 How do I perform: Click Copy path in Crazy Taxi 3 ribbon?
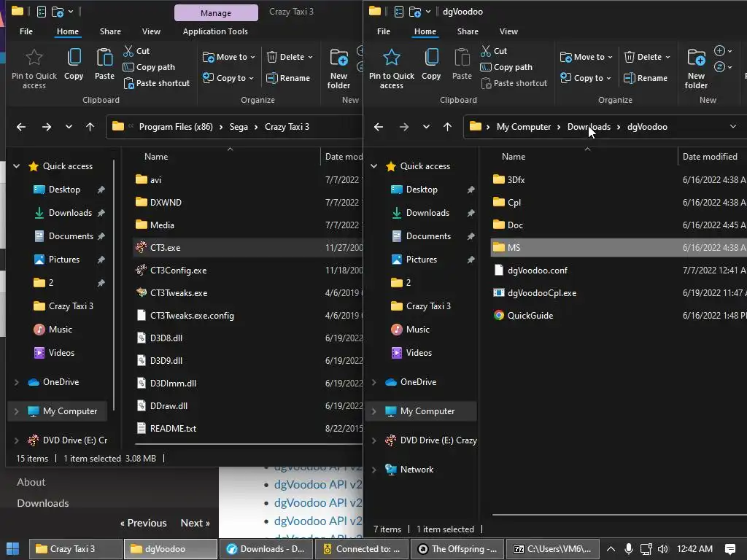(149, 67)
